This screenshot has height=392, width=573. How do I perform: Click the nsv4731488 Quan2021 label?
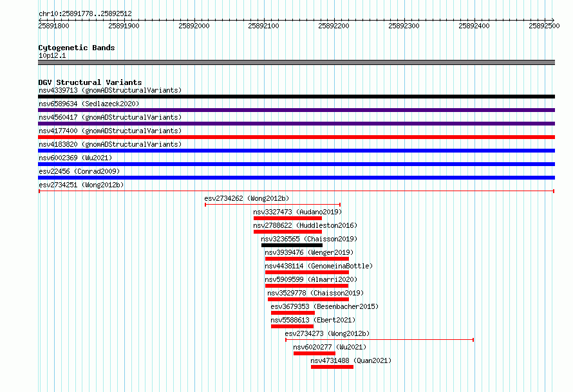[x=351, y=360]
